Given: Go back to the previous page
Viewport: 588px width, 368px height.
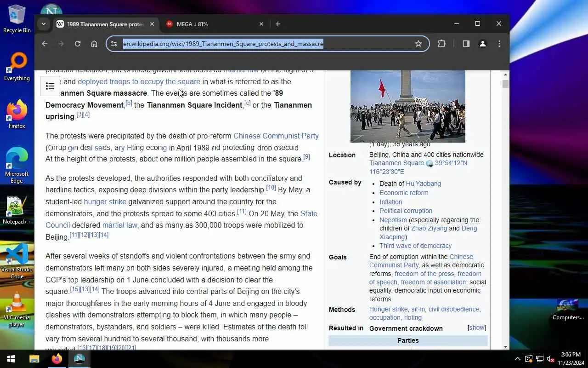Looking at the screenshot, I should [45, 44].
